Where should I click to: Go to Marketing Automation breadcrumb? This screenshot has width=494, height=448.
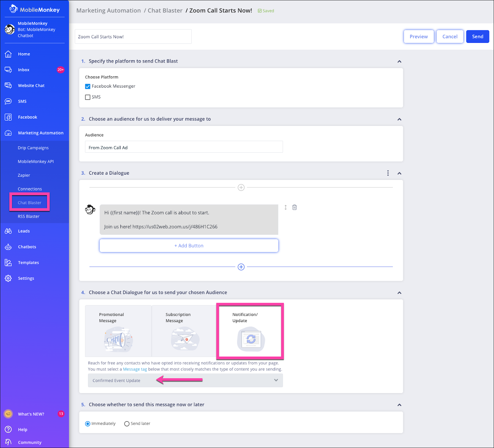coord(108,10)
